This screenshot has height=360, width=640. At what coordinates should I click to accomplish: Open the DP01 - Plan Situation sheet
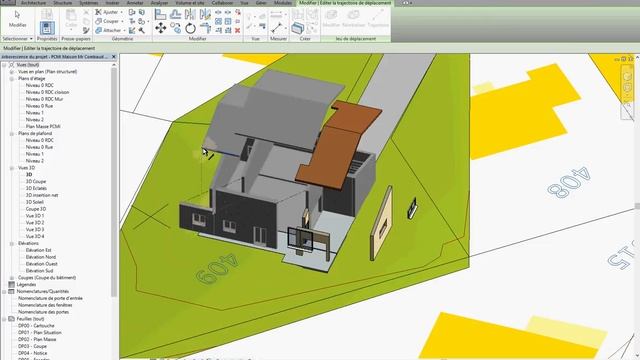pyautogui.click(x=40, y=333)
